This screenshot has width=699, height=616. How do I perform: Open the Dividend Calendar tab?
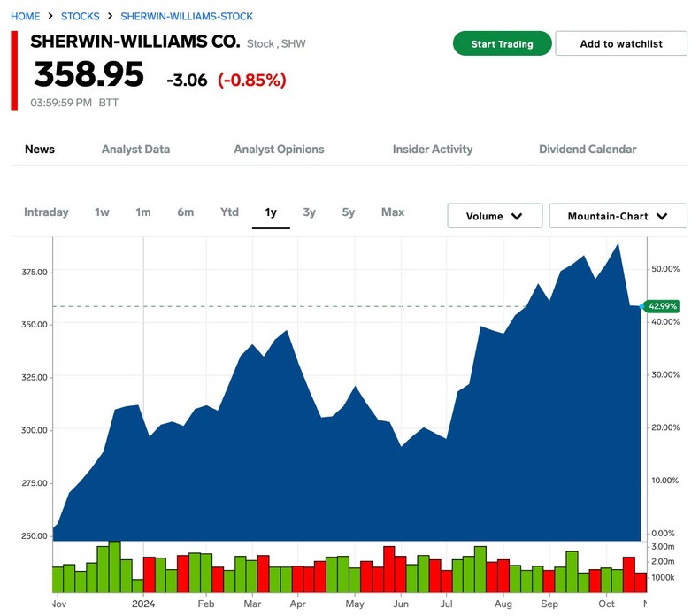pos(588,150)
